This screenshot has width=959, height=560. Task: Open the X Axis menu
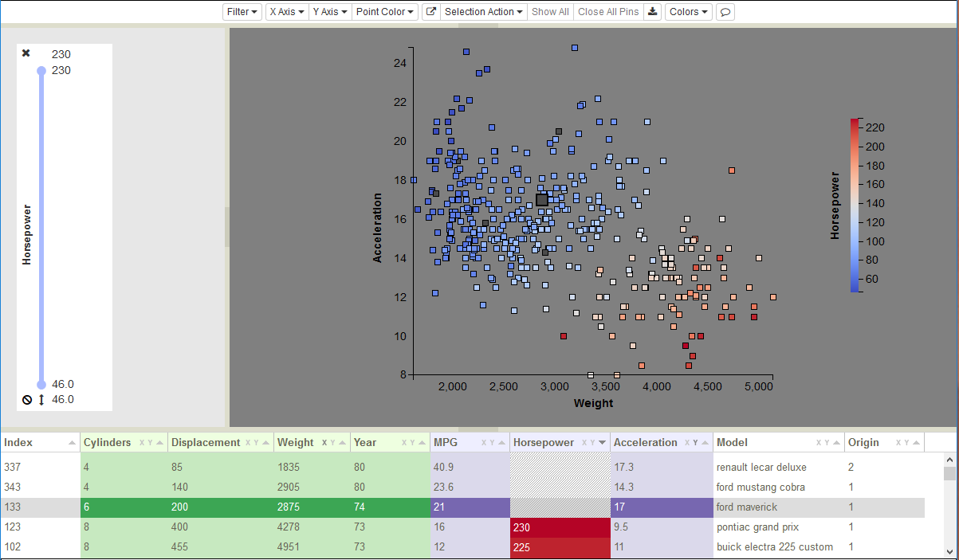[287, 12]
